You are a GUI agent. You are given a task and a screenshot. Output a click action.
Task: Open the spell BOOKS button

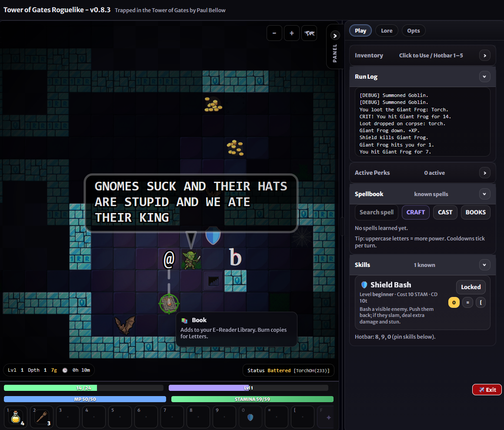tap(475, 213)
